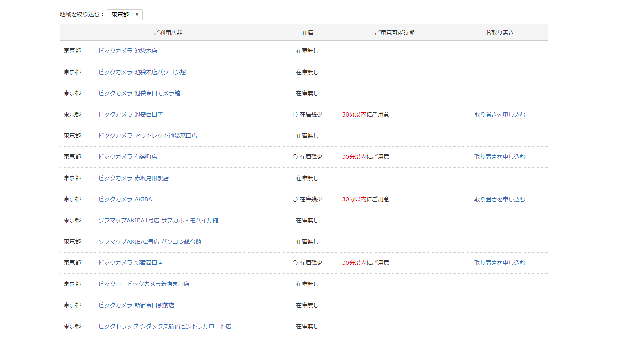Open ソフマップAKIBA1号店 サブカル・モバイル館 link
The width and height of the screenshot is (644, 339).
pyautogui.click(x=158, y=220)
